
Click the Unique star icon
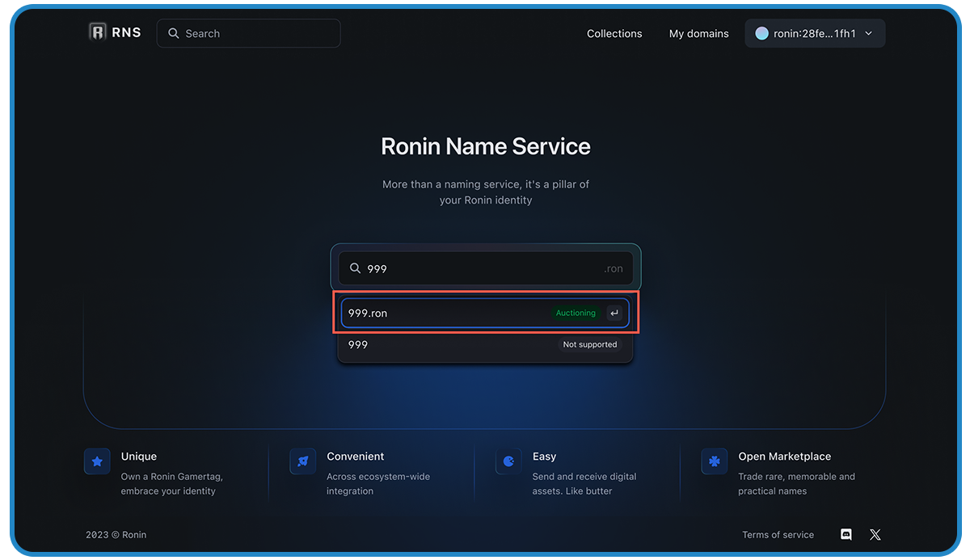[x=97, y=461]
